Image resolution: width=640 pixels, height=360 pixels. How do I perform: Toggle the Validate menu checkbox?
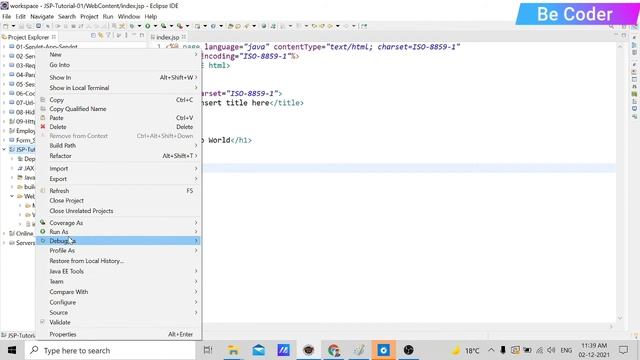tap(42, 322)
